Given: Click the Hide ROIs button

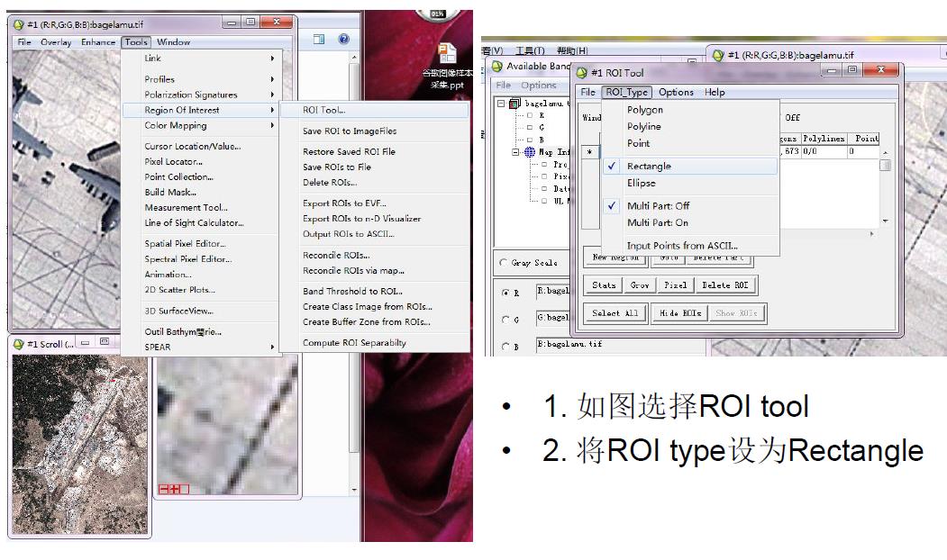Looking at the screenshot, I should [680, 313].
